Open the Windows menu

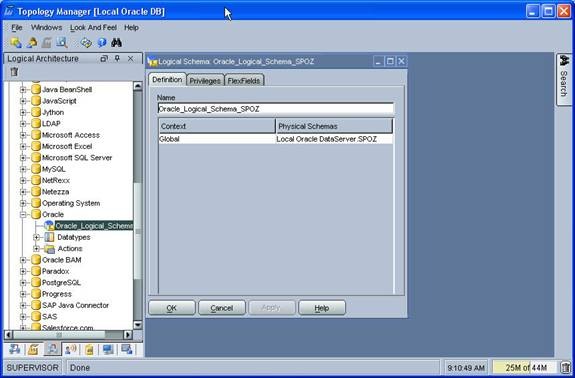click(46, 27)
